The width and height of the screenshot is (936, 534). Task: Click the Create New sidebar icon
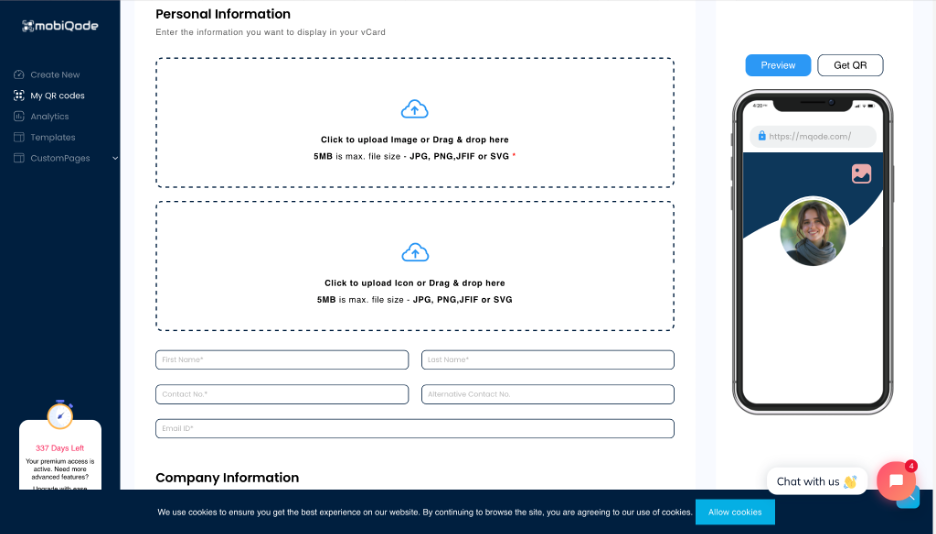coord(19,75)
